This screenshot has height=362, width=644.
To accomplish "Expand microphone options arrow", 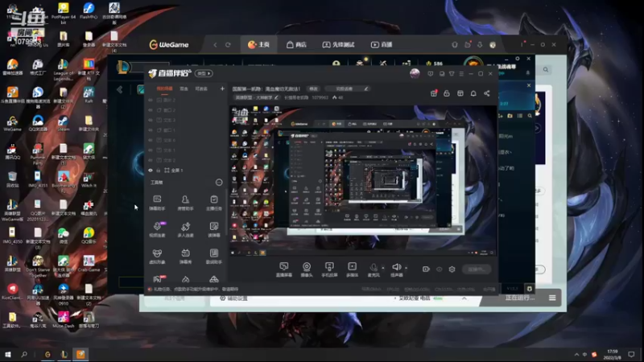I will point(383,268).
